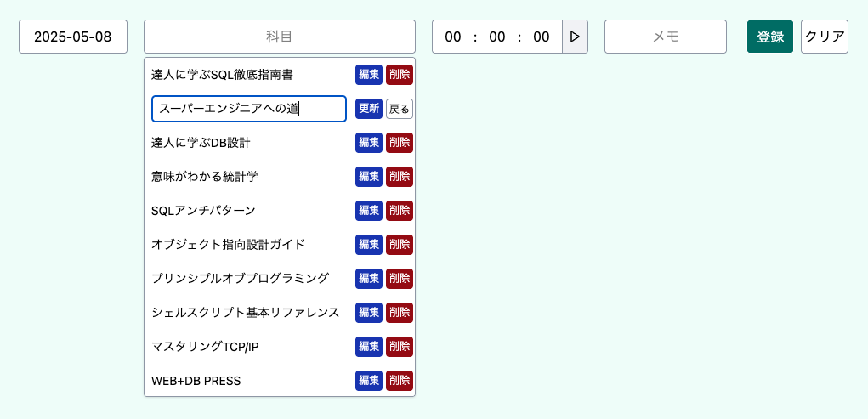The width and height of the screenshot is (868, 419).
Task: Click 削除 for シェルスクリプト基本リファレンス
Action: click(400, 313)
